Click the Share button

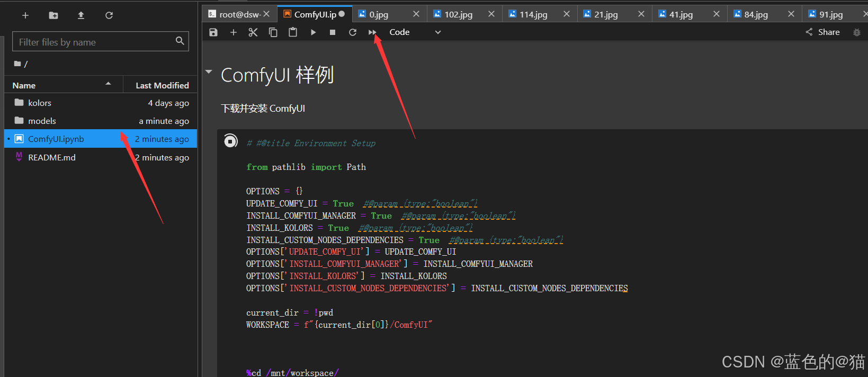click(x=823, y=32)
